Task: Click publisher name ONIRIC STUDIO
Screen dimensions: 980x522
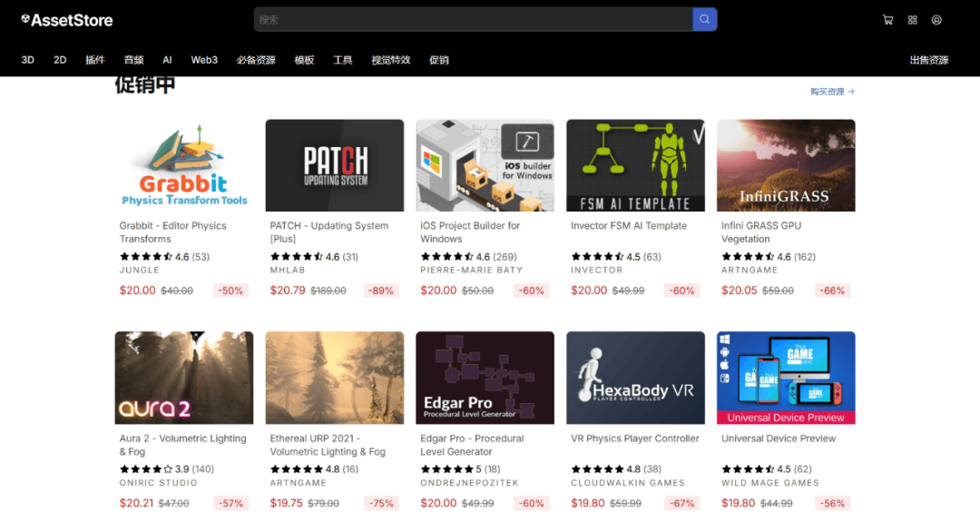Action: [158, 483]
